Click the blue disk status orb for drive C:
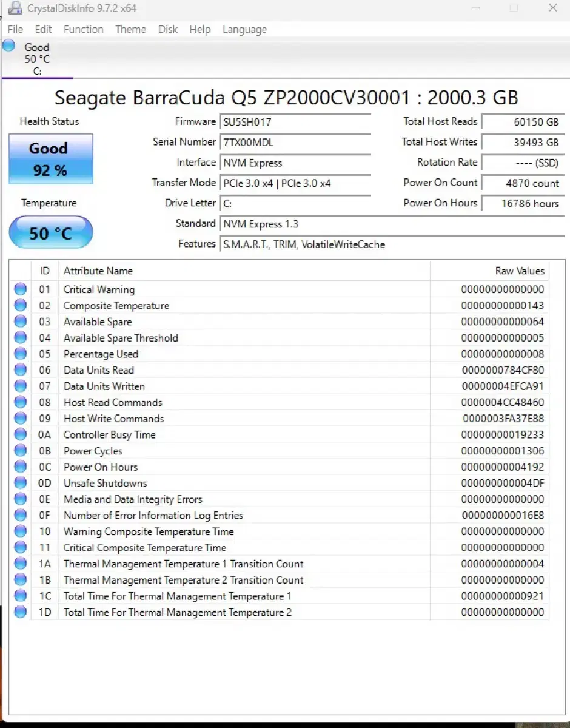 click(x=8, y=45)
